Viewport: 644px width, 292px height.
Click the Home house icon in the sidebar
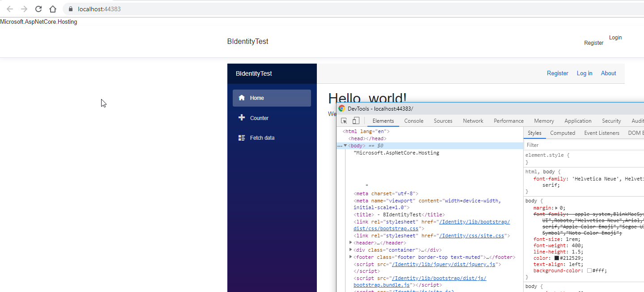pyautogui.click(x=242, y=98)
